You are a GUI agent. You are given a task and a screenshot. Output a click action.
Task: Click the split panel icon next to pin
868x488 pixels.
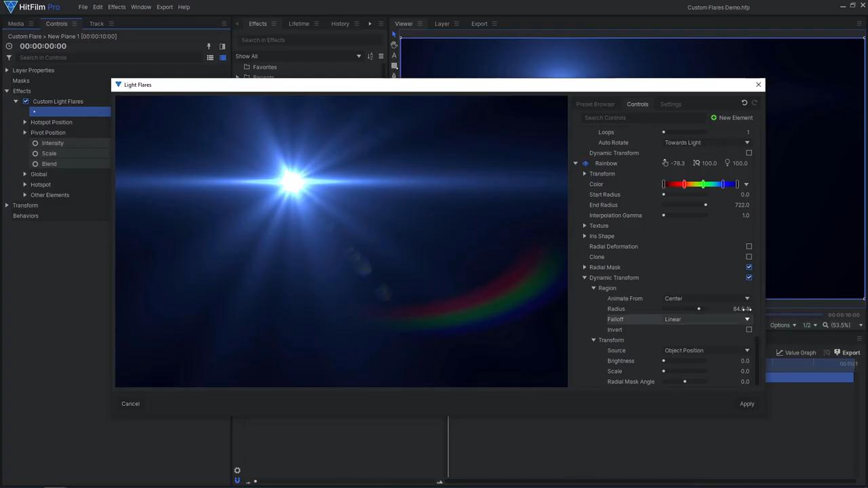tap(222, 47)
